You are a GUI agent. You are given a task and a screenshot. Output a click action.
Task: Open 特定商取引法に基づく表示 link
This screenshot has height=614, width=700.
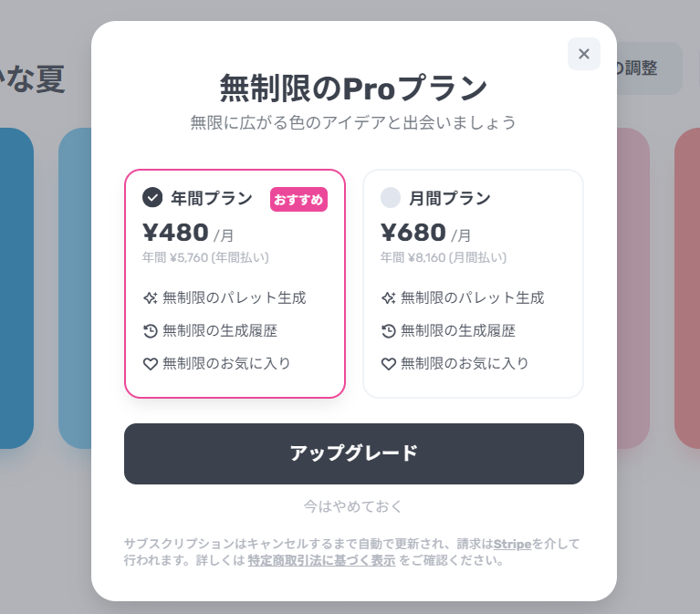(321, 560)
